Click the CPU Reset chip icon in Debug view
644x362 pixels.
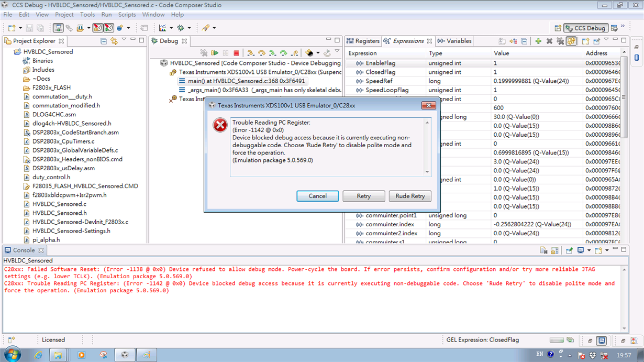pyautogui.click(x=309, y=53)
